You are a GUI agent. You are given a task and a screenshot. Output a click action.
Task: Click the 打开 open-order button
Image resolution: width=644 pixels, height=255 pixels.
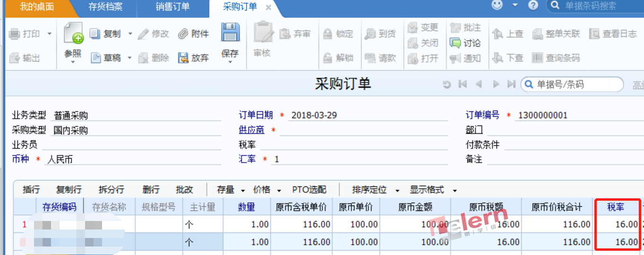(423, 59)
